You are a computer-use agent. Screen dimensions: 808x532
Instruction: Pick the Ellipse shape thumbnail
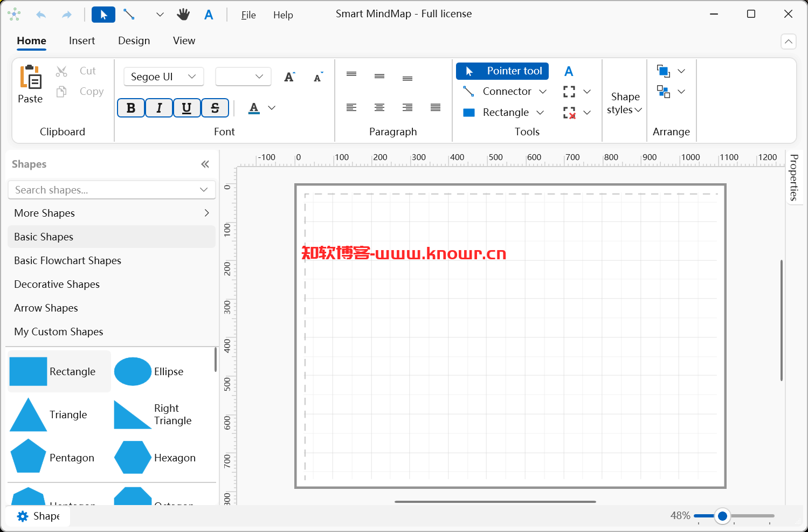(133, 371)
